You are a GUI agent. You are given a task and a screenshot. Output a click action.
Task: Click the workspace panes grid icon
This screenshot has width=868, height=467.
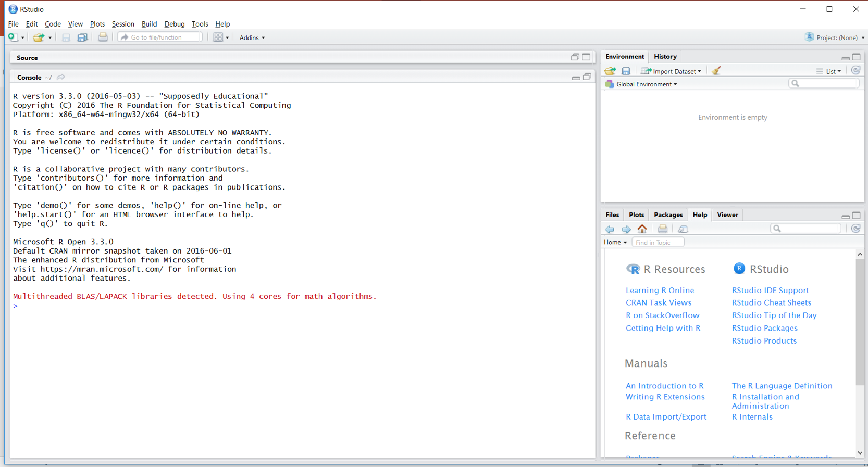218,37
